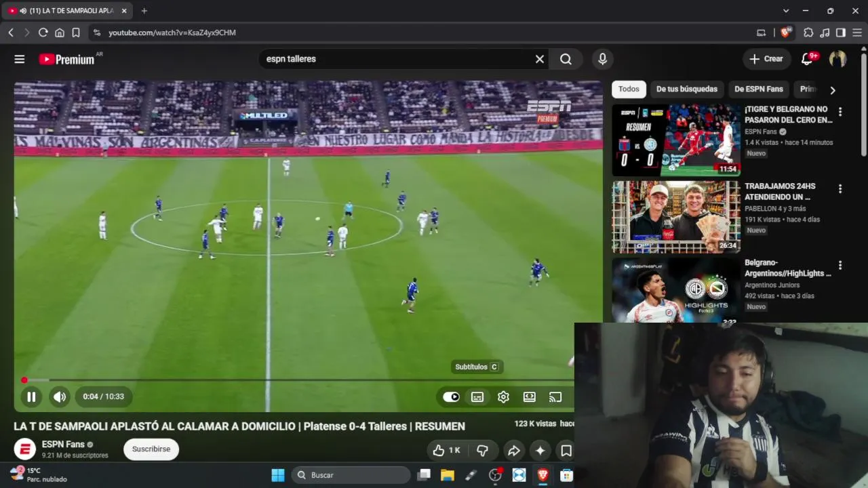Open the Windows Start menu
This screenshot has width=868, height=488.
pyautogui.click(x=278, y=475)
